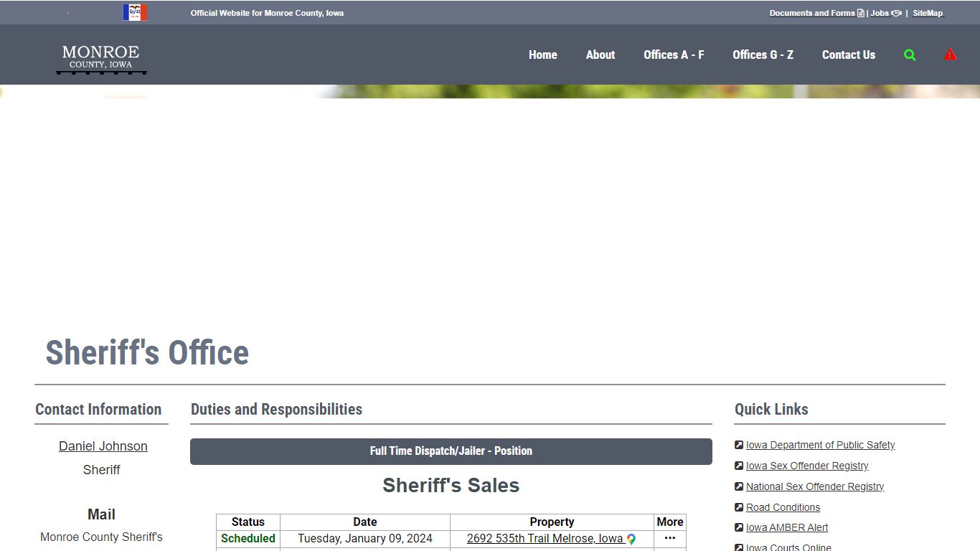Click the Contact Information heading
This screenshot has height=551, width=980.
(x=98, y=410)
